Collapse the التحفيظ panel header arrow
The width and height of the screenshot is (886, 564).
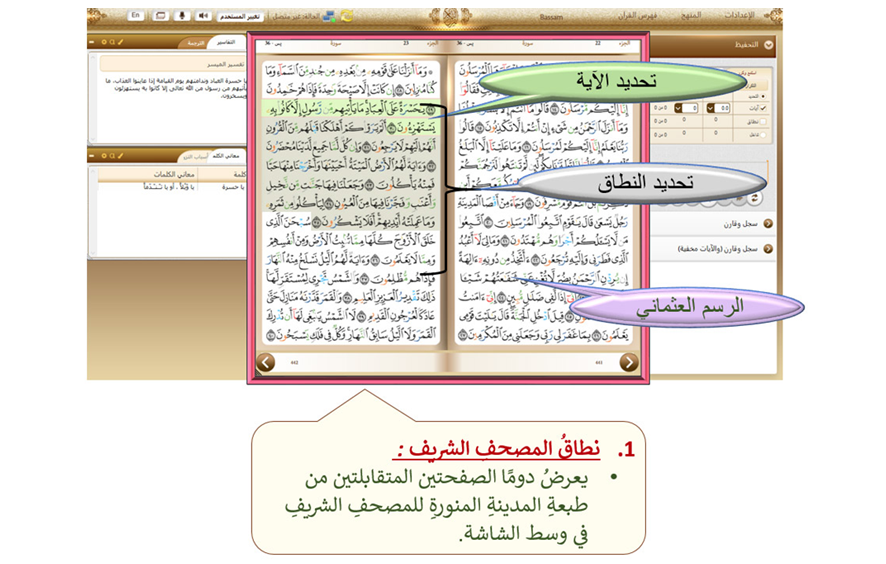768,45
